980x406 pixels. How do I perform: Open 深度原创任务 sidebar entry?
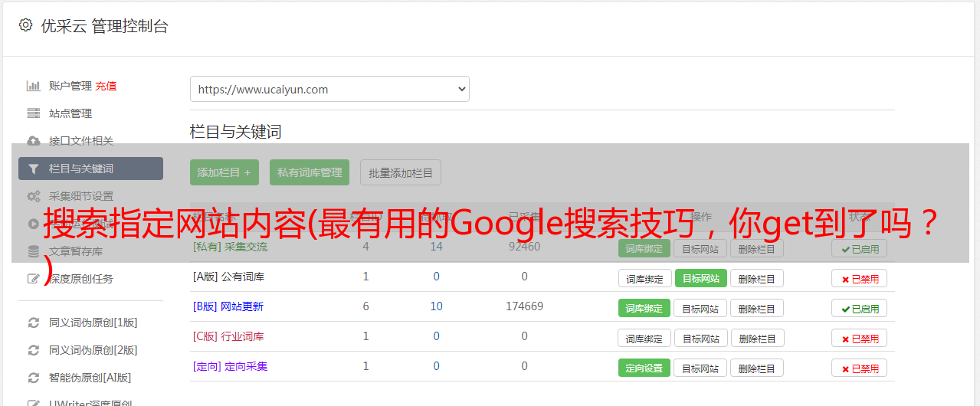point(81,279)
